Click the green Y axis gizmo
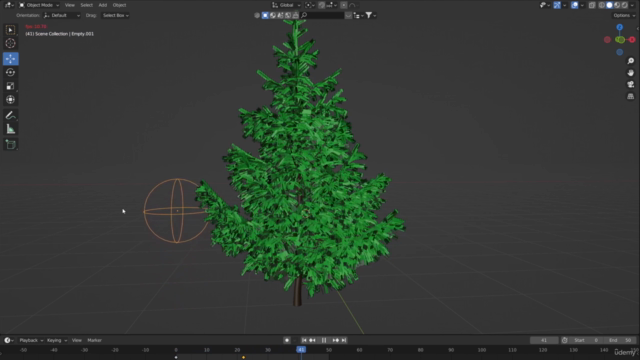640x360 pixels. pos(620,40)
